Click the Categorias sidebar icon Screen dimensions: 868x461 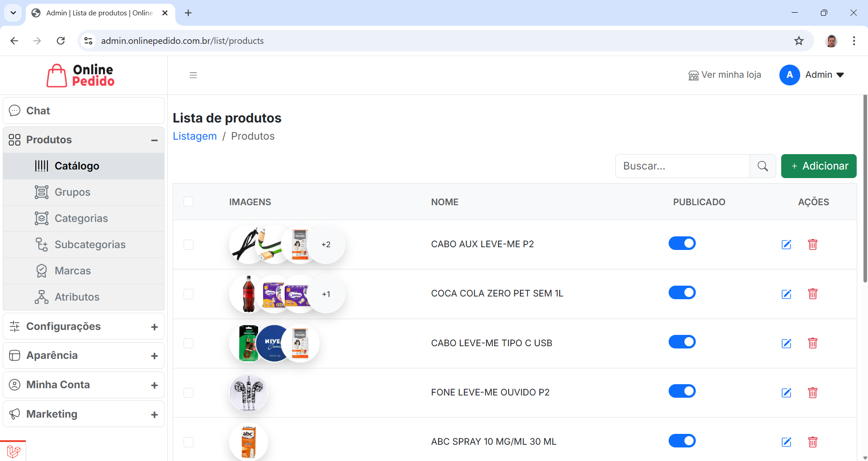[42, 218]
